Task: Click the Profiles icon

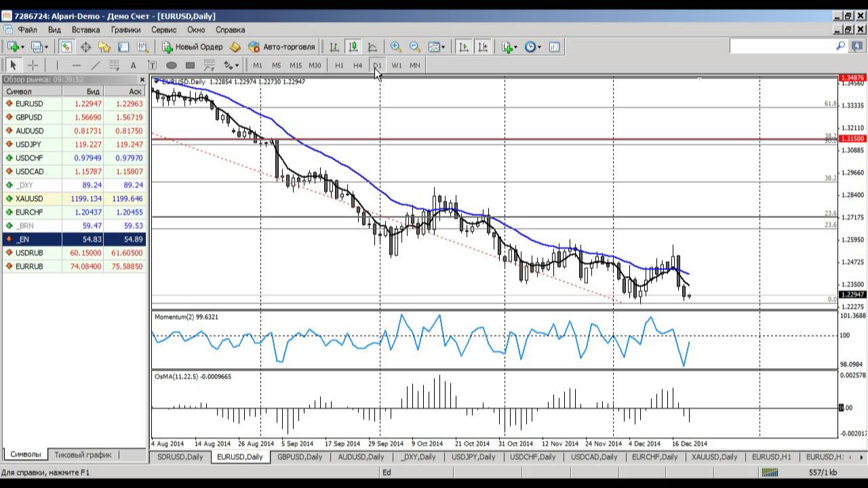Action: [x=37, y=47]
